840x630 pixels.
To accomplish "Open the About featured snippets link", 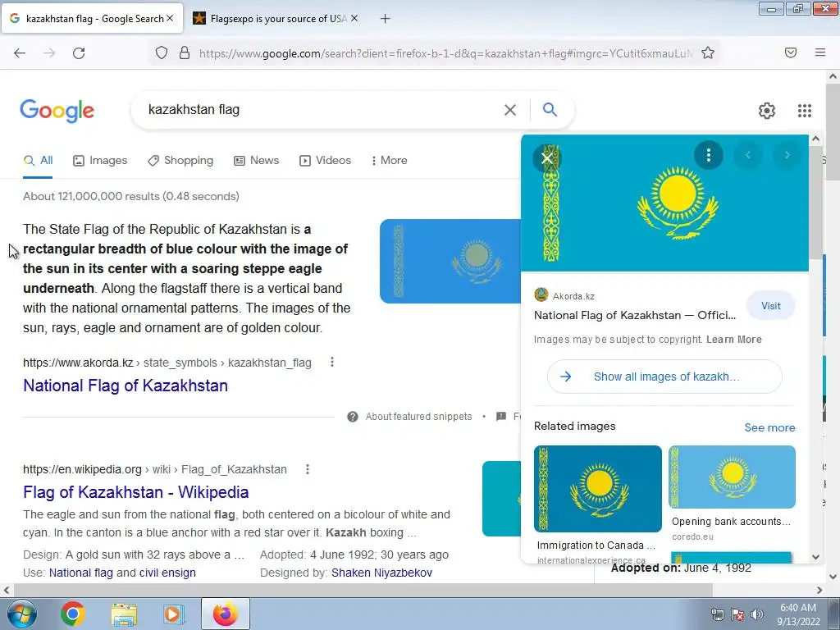I will click(419, 417).
